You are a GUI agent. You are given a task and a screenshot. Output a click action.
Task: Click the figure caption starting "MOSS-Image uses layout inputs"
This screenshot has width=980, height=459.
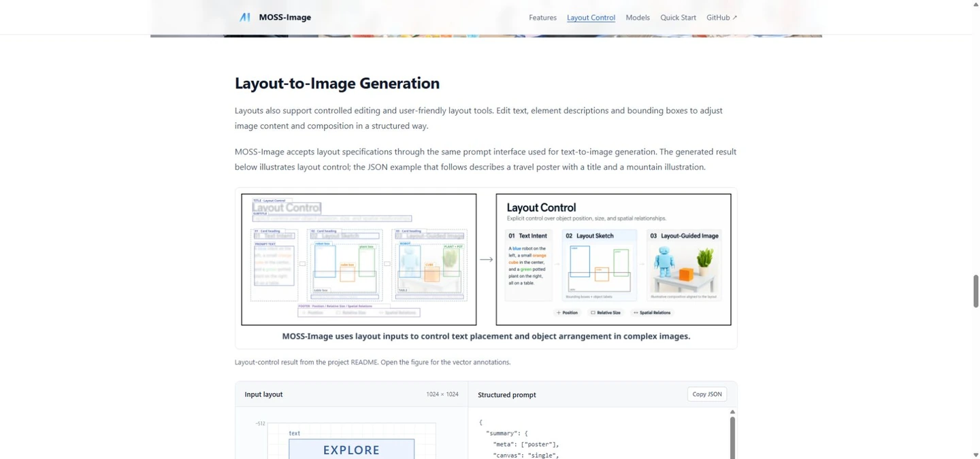point(486,336)
